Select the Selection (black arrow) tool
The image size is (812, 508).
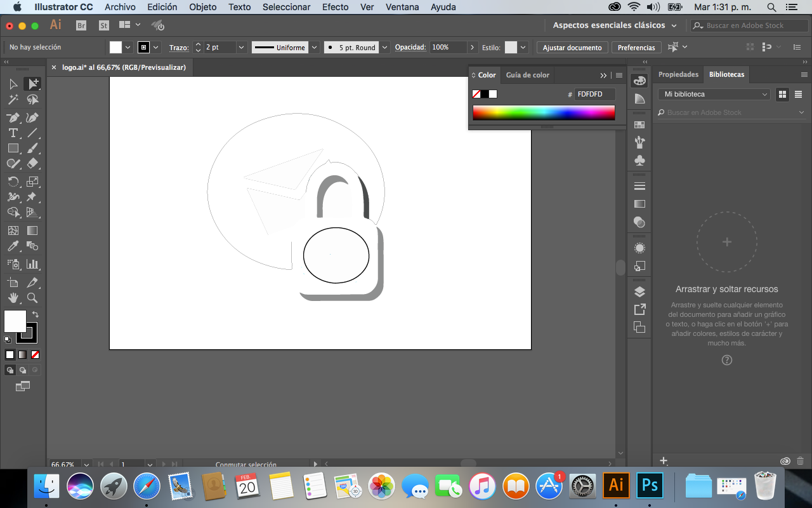point(13,84)
